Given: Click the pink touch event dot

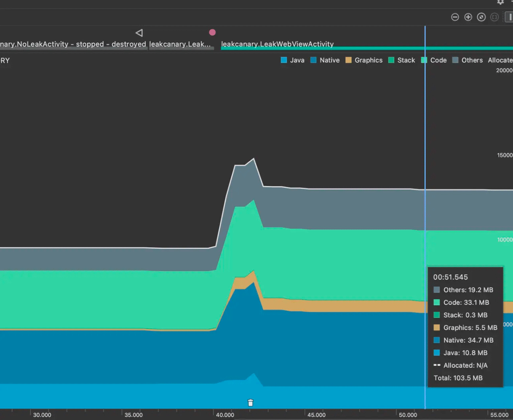Looking at the screenshot, I should 212,32.
